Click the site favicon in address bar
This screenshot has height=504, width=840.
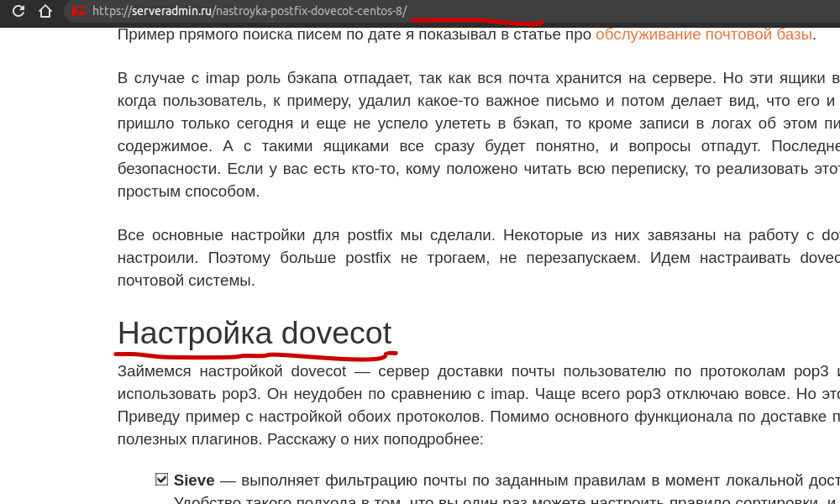point(79,11)
